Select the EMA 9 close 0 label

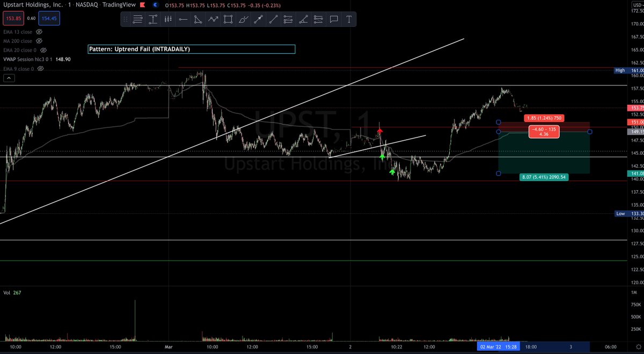coord(18,69)
